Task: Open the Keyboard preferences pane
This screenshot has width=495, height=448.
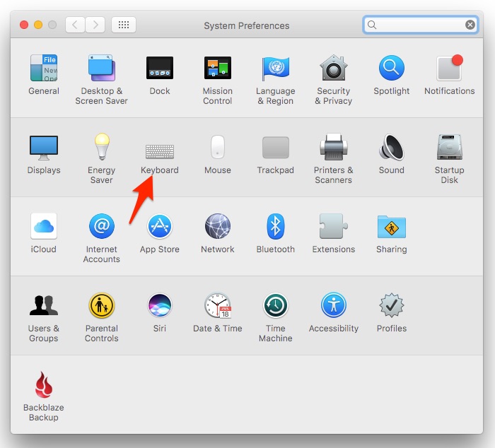Action: [x=159, y=151]
